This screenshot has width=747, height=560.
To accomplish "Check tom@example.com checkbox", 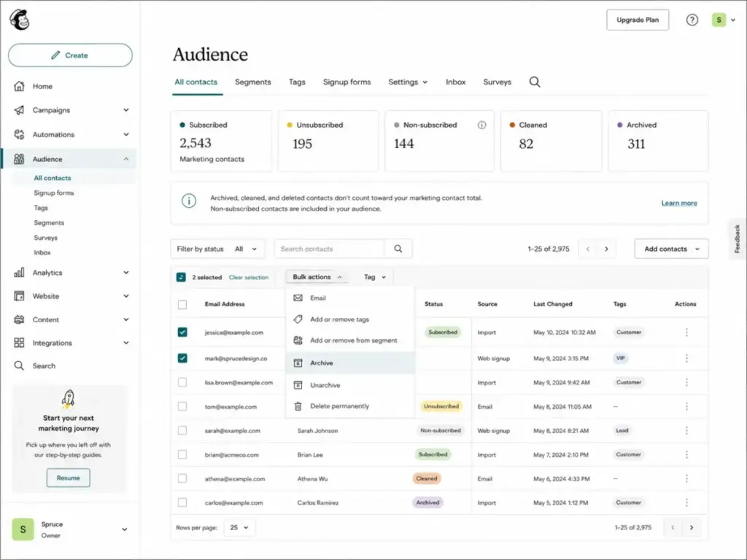I will coord(182,406).
